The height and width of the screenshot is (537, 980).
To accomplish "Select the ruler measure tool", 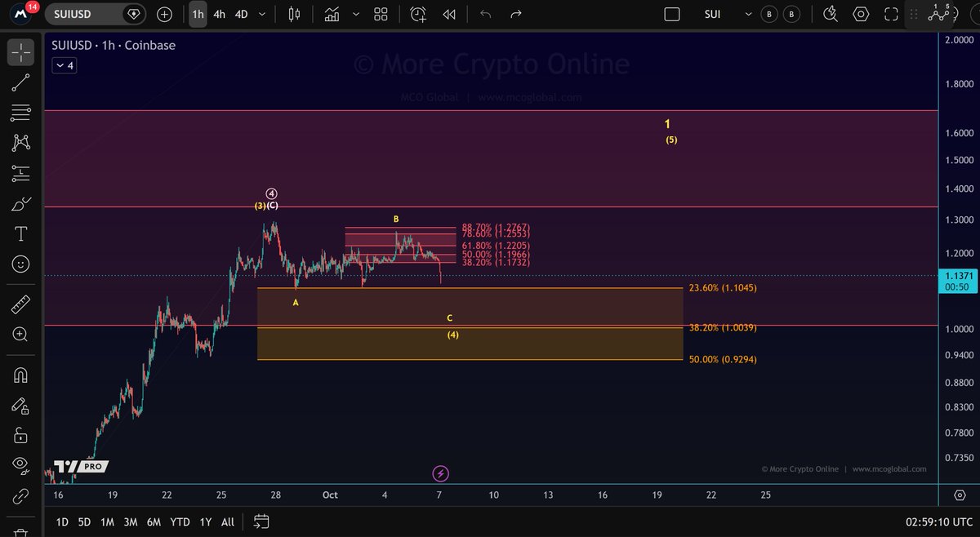I will point(21,304).
